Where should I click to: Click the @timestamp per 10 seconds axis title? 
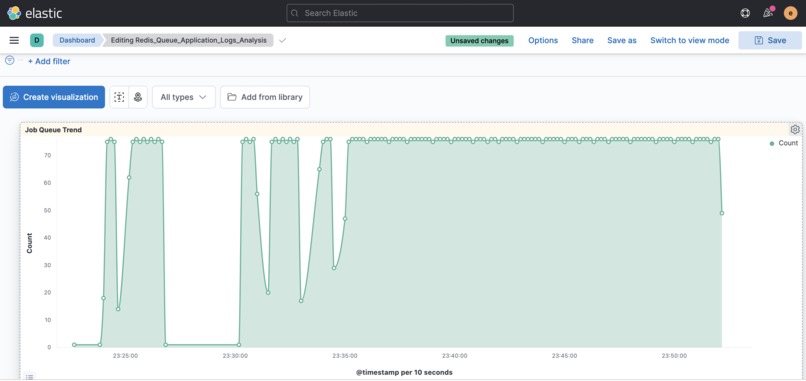404,372
